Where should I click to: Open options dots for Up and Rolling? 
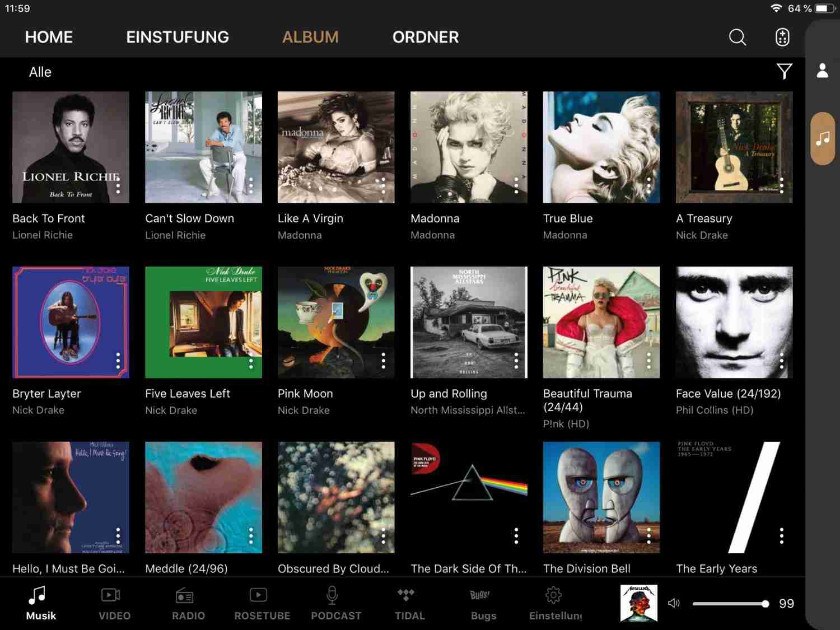516,361
